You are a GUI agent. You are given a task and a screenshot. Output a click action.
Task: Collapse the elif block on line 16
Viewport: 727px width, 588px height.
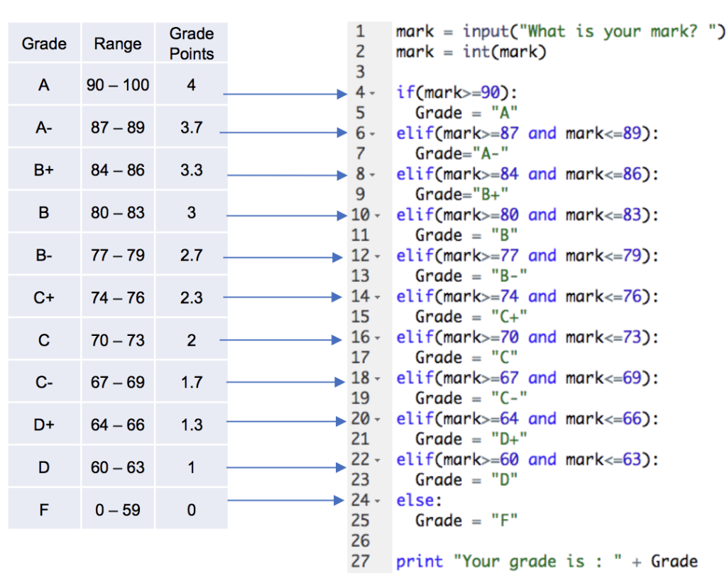pos(378,337)
